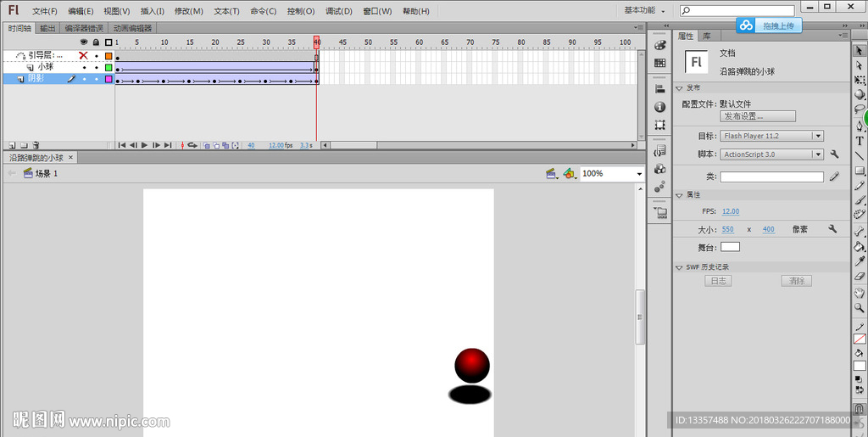This screenshot has width=868, height=437.
Task: Click Edit Scene clapper icon
Action: (552, 174)
